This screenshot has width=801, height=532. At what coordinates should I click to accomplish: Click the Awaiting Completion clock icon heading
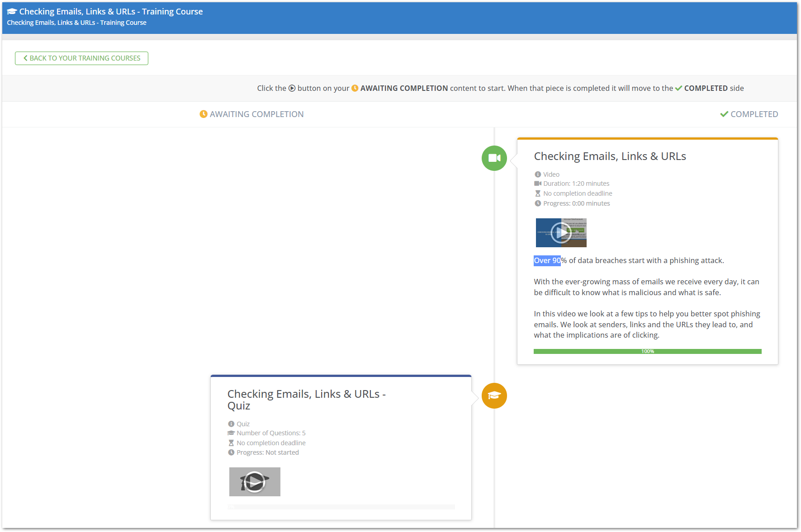click(x=204, y=114)
